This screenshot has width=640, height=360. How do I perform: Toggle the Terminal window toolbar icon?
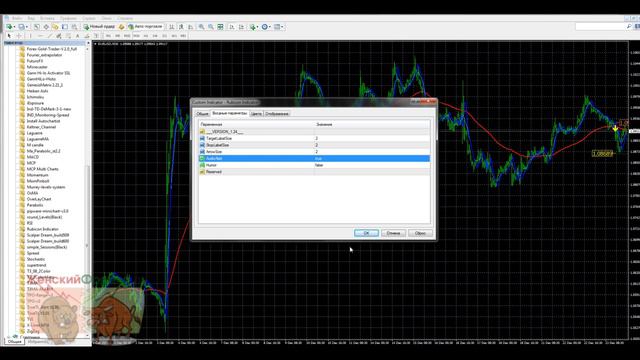(x=65, y=27)
